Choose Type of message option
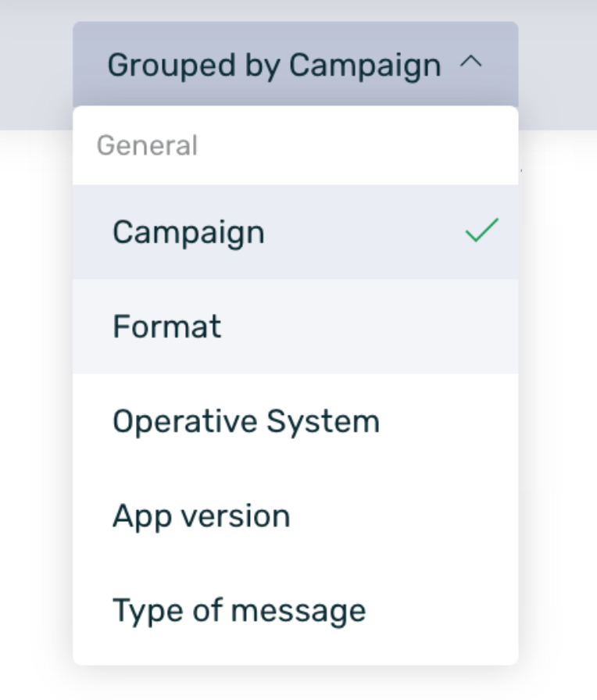The height and width of the screenshot is (700, 597). click(238, 610)
